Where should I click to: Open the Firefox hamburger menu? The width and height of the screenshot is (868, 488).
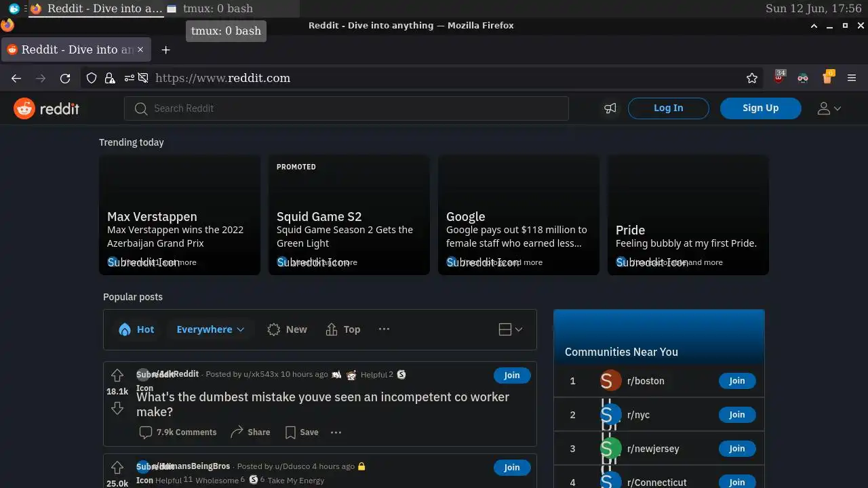(x=852, y=79)
